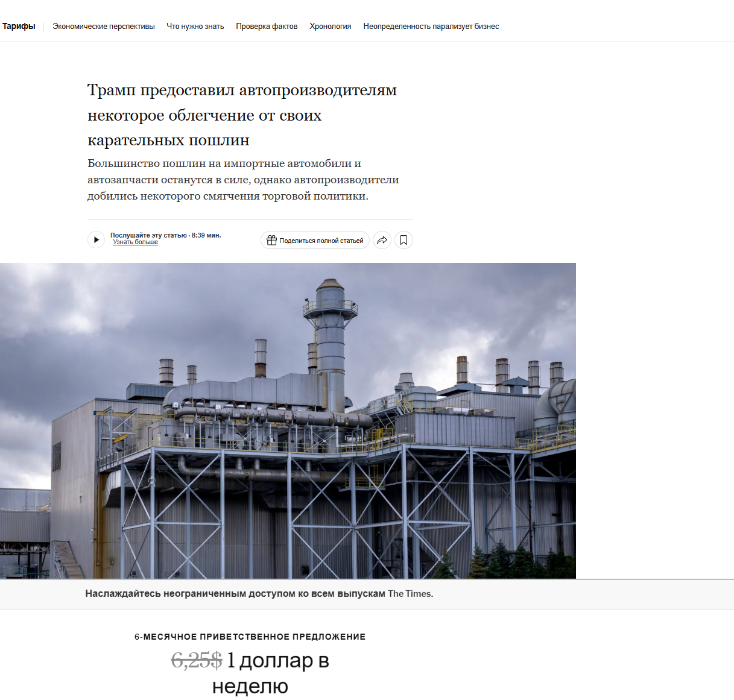The image size is (734, 700).
Task: Bookmark this article
Action: (403, 240)
